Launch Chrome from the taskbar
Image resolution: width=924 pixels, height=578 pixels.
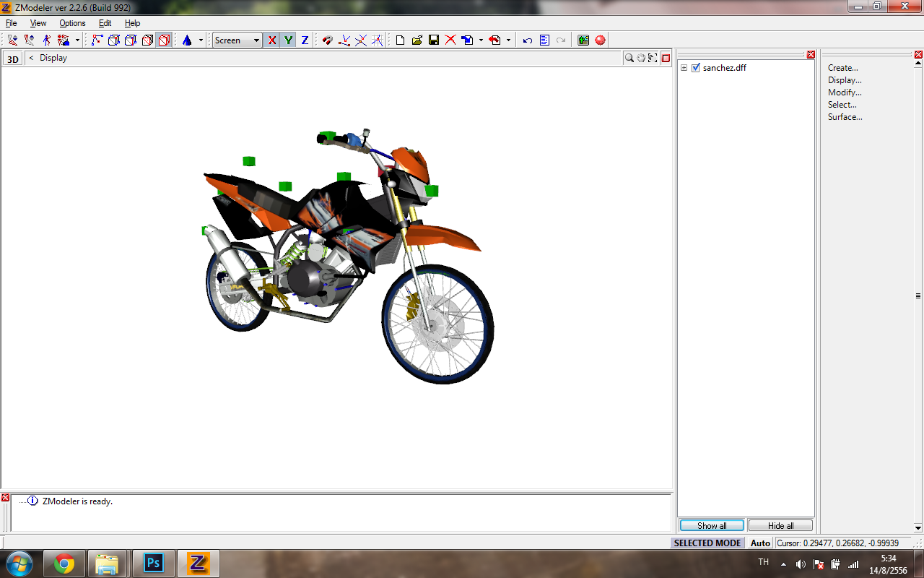tap(64, 564)
